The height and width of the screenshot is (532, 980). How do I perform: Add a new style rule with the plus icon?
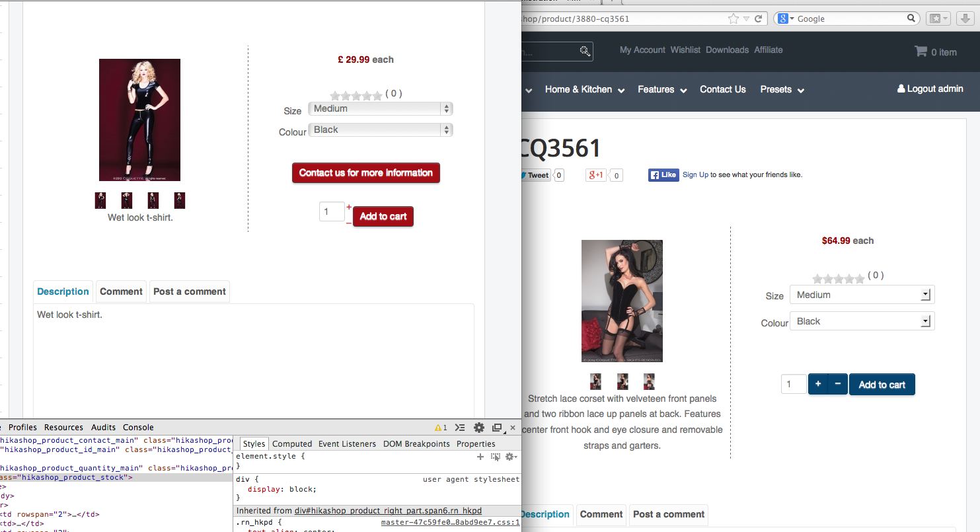pyautogui.click(x=480, y=457)
